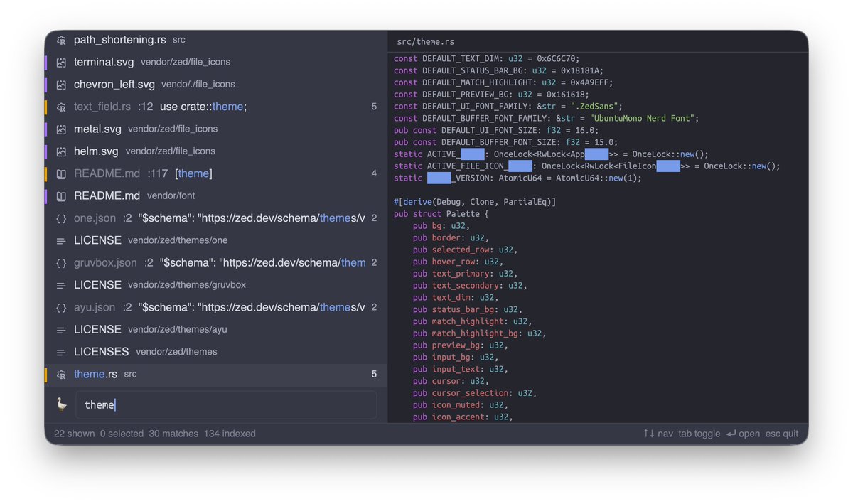The height and width of the screenshot is (504, 853).
Task: Click the Rust icon beside text_field.rs
Action: click(61, 107)
